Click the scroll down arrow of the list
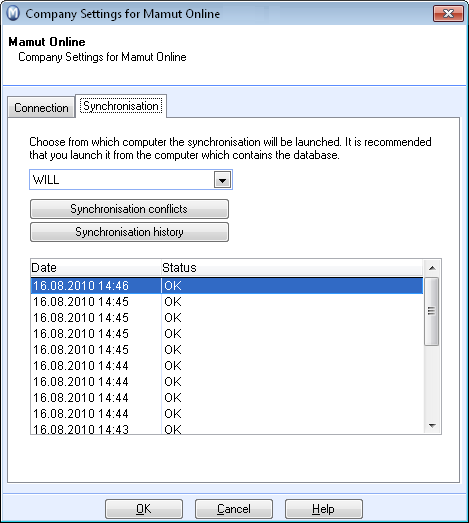This screenshot has width=469, height=523. point(432,426)
